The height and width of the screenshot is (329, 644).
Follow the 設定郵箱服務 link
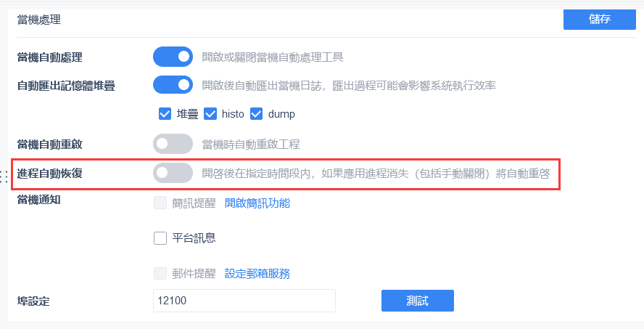click(x=257, y=274)
